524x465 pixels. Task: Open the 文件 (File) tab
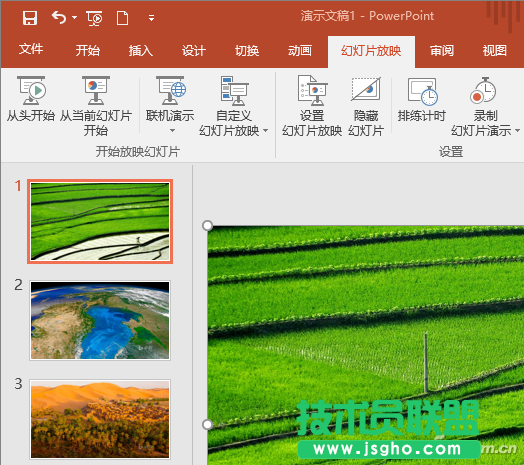click(x=31, y=49)
